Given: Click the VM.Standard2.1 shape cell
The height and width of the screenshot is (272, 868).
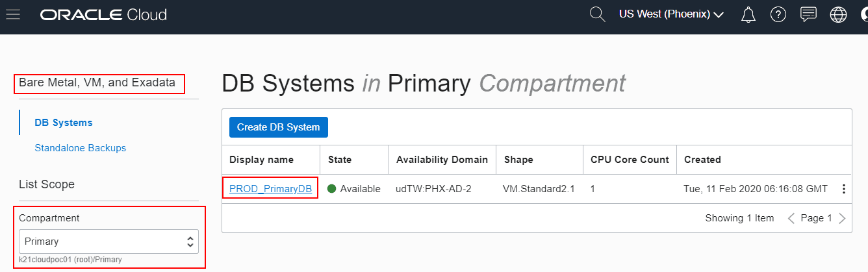Looking at the screenshot, I should click(539, 189).
